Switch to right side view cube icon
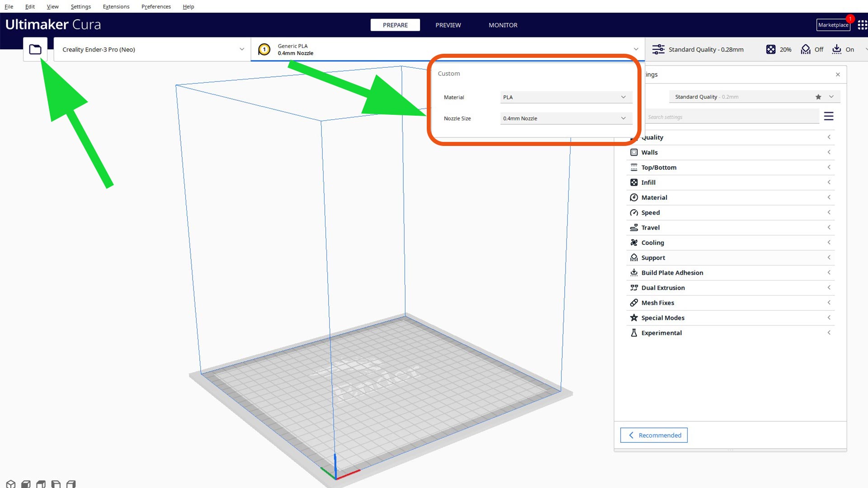The height and width of the screenshot is (488, 868). (x=71, y=484)
